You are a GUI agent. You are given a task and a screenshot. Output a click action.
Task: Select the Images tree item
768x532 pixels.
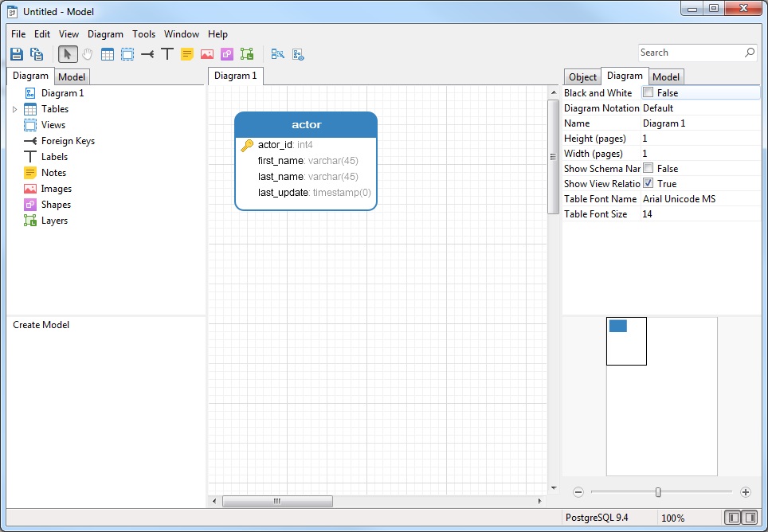[57, 189]
